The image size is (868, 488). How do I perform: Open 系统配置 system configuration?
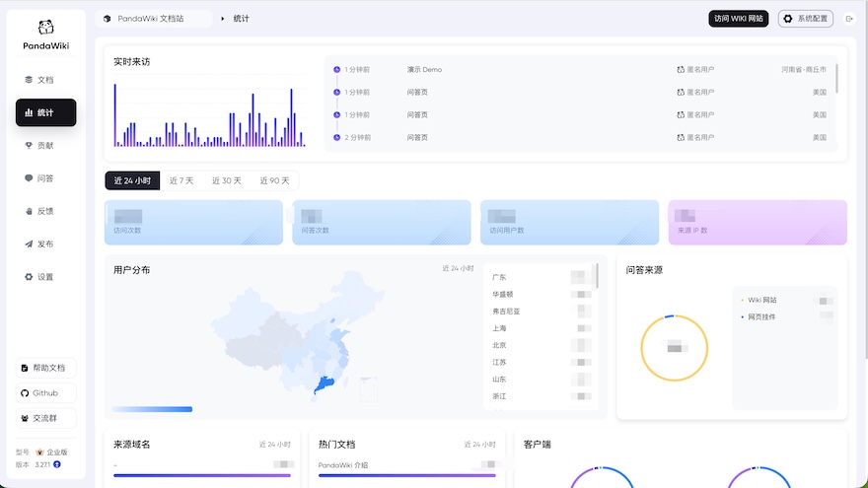click(x=806, y=19)
